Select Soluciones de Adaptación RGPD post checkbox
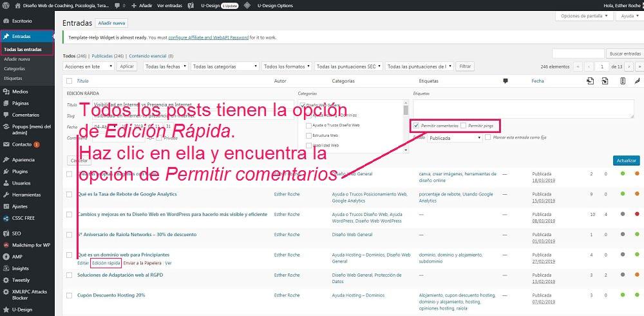The image size is (644, 316). [70, 275]
